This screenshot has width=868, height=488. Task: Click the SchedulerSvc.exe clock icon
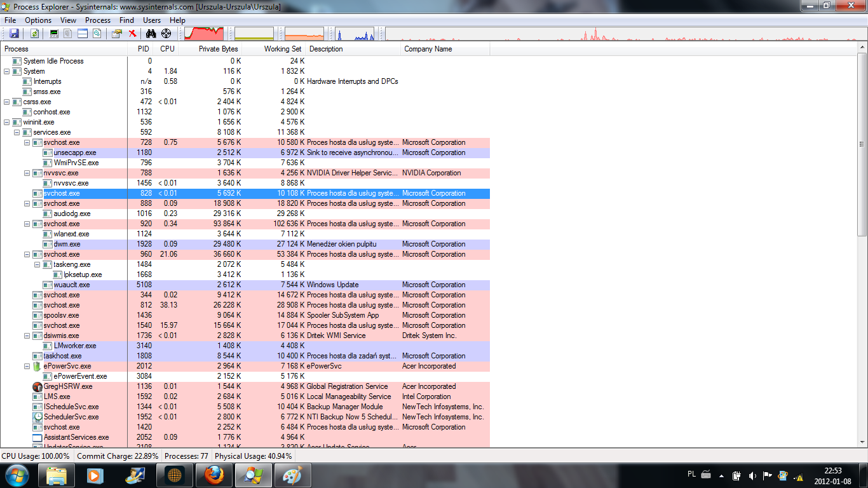[37, 417]
